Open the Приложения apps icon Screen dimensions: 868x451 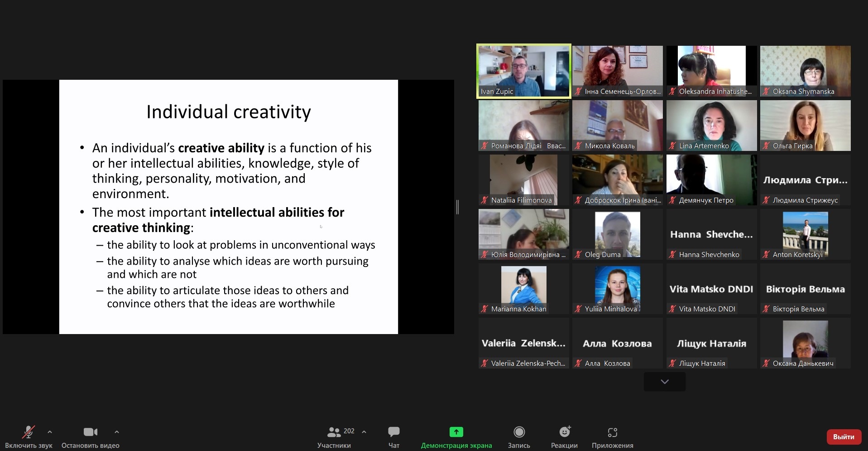click(x=612, y=432)
